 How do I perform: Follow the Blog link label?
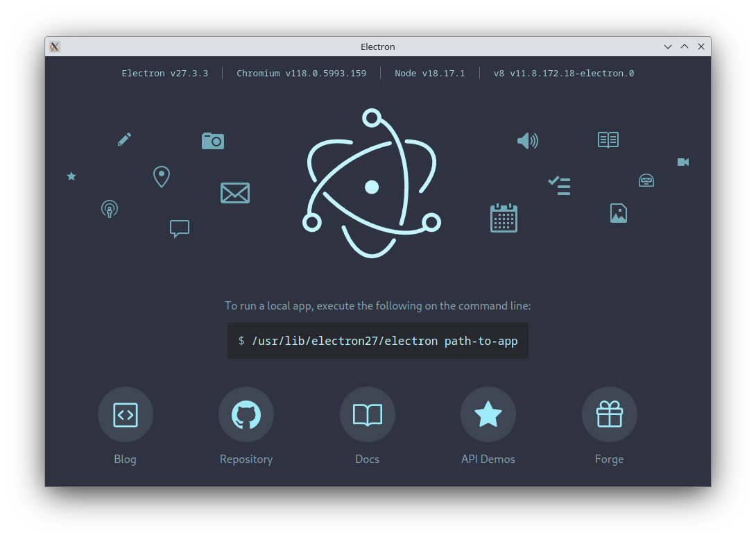coord(126,459)
